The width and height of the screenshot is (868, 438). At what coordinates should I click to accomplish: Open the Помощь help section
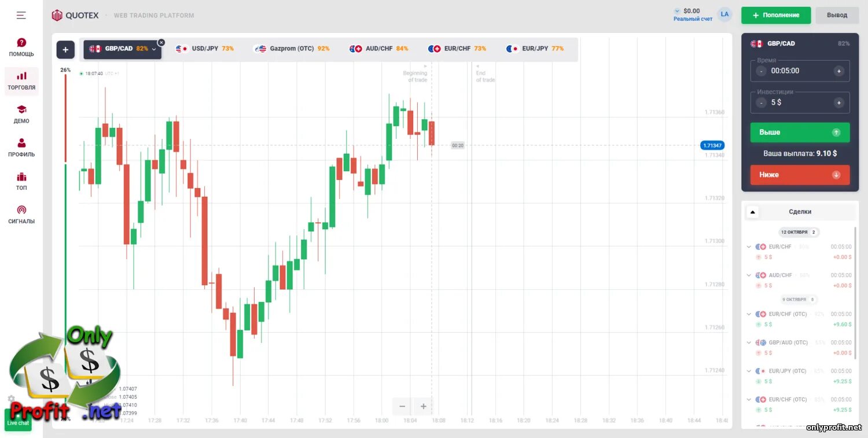click(x=21, y=47)
